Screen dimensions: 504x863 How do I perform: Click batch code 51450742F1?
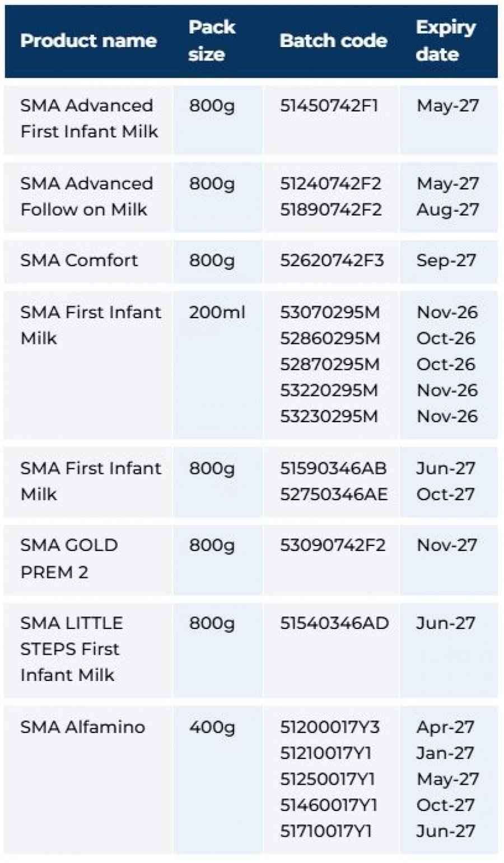[329, 106]
